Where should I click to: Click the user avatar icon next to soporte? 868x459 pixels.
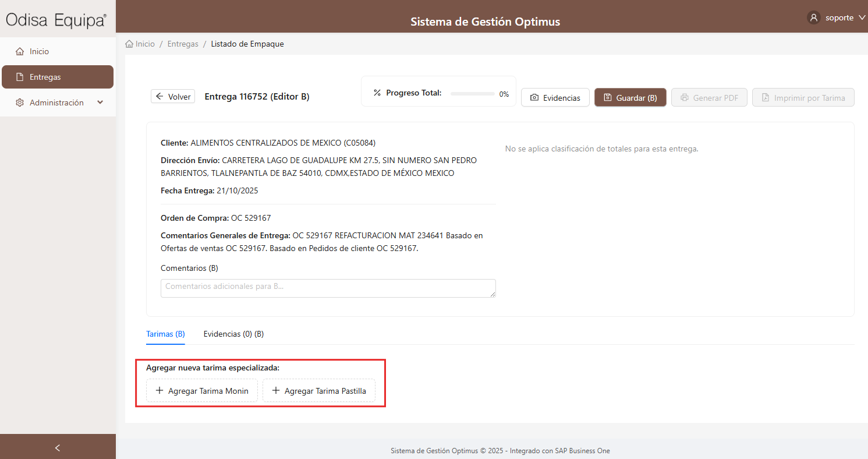(x=813, y=17)
